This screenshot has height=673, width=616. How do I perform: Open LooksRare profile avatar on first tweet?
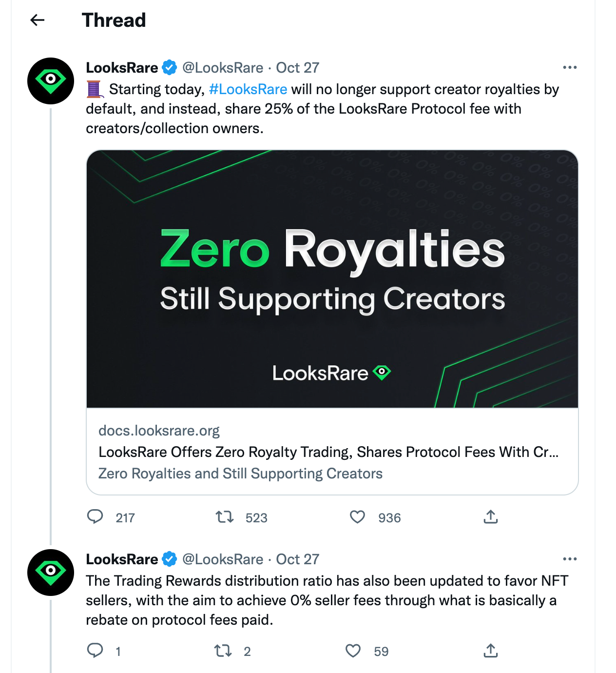(x=51, y=81)
